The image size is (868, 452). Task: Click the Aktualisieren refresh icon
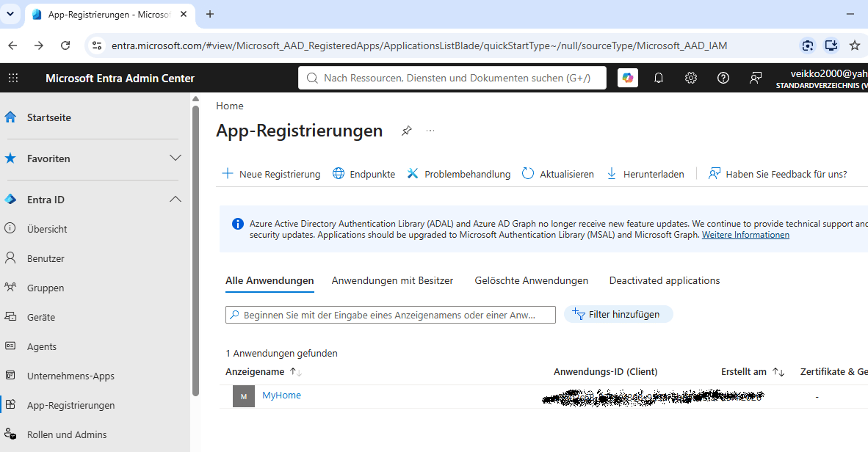pyautogui.click(x=528, y=174)
